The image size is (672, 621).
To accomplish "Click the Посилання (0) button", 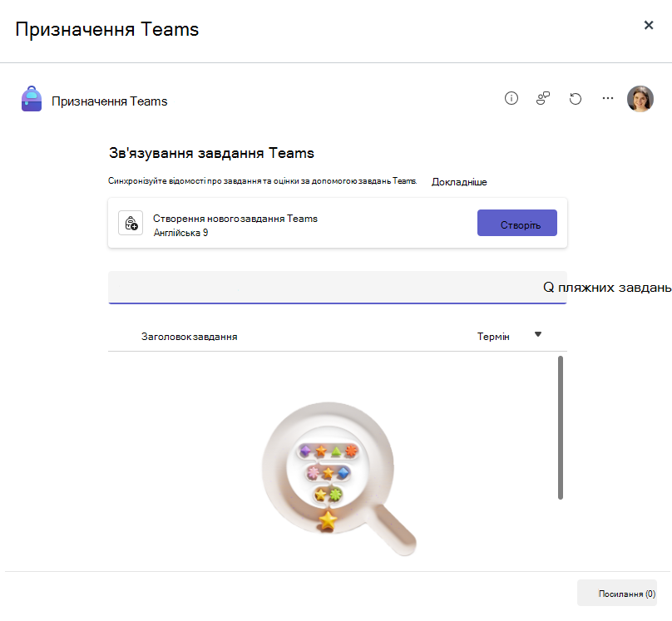I will tap(617, 593).
